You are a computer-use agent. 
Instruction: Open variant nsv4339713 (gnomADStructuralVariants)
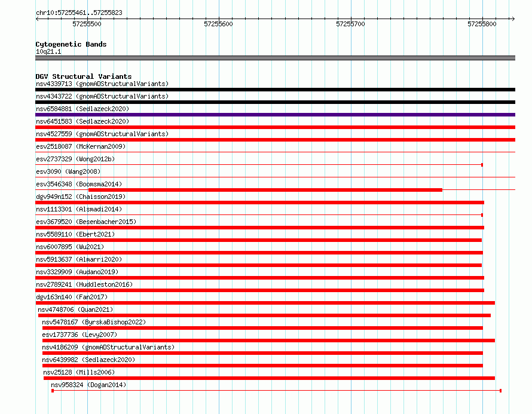(x=102, y=84)
